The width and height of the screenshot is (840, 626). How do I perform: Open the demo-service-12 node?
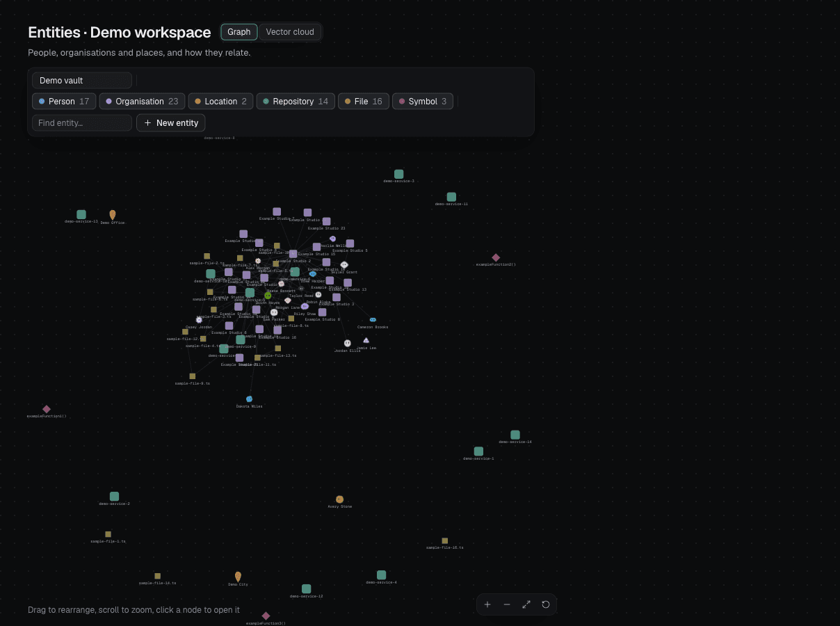coord(306,589)
